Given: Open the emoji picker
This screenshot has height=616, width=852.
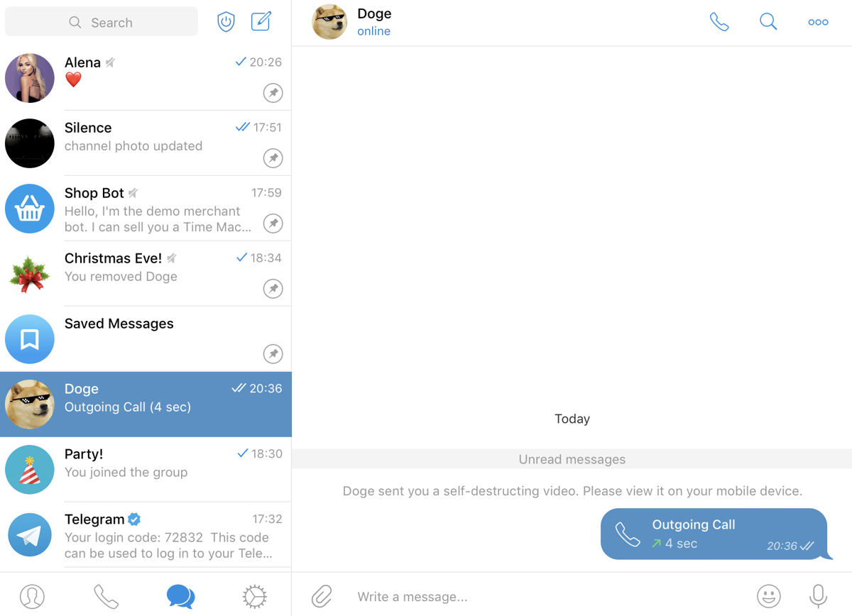Looking at the screenshot, I should 768,596.
